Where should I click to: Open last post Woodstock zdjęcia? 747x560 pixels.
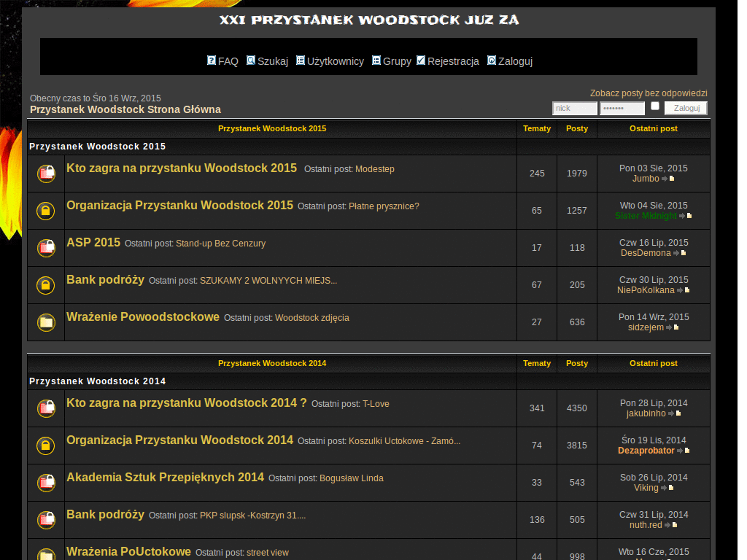(x=312, y=318)
